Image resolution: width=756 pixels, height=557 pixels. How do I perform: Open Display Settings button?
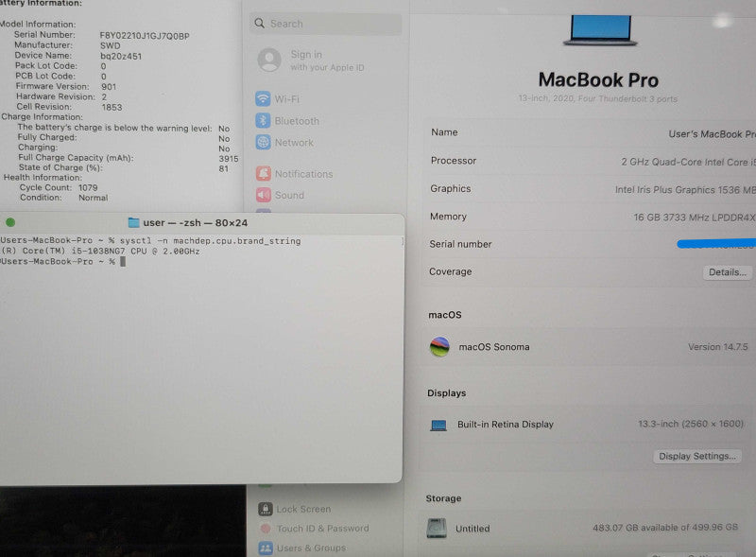[697, 456]
